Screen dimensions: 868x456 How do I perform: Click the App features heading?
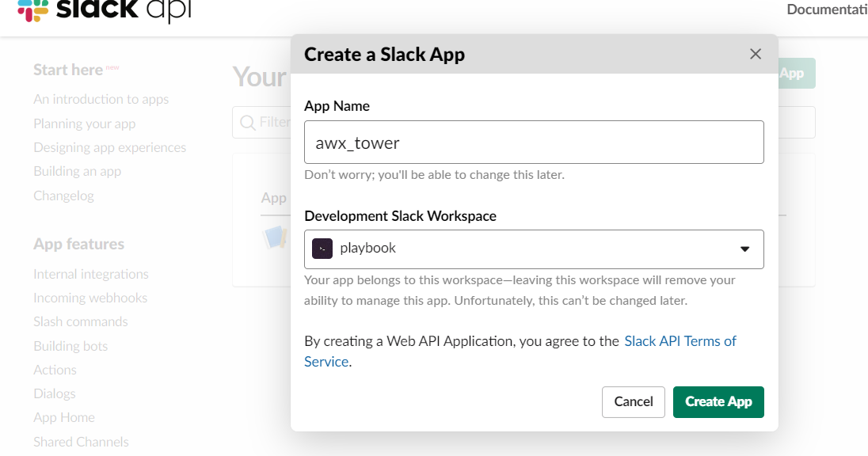pos(78,244)
